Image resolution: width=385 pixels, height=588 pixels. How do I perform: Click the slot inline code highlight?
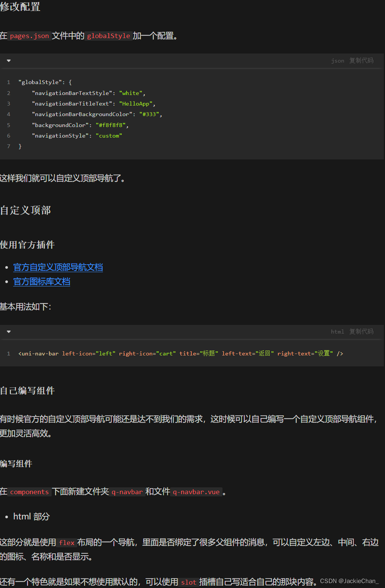click(188, 582)
